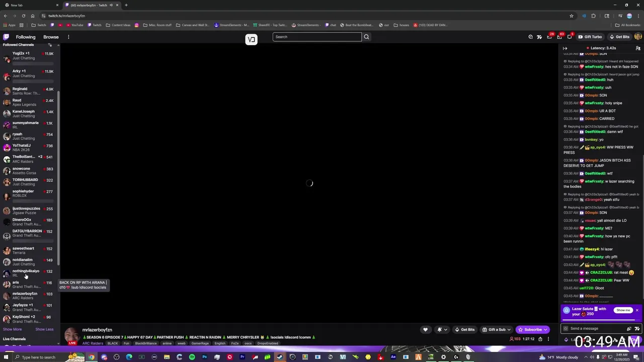The image size is (644, 362).
Task: Click the search magnifier button
Action: (366, 37)
